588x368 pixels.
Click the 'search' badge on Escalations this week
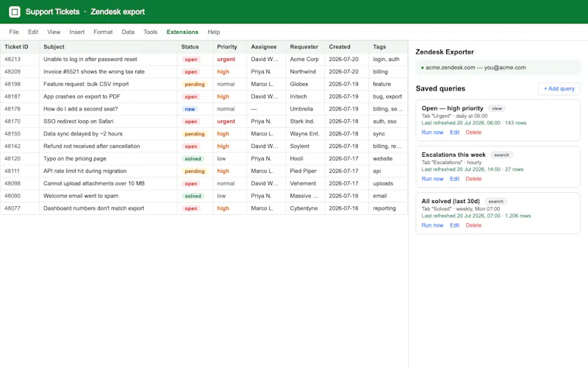click(x=501, y=155)
